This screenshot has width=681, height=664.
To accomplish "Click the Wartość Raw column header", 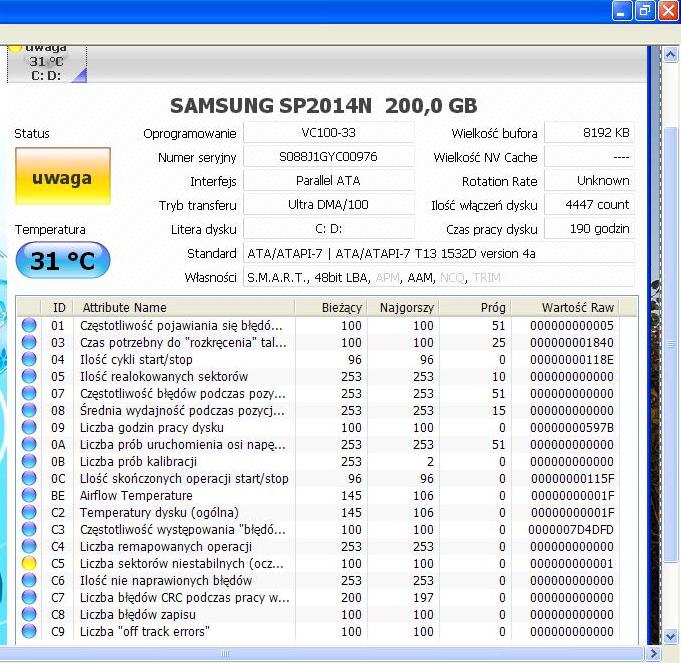I will (x=565, y=307).
